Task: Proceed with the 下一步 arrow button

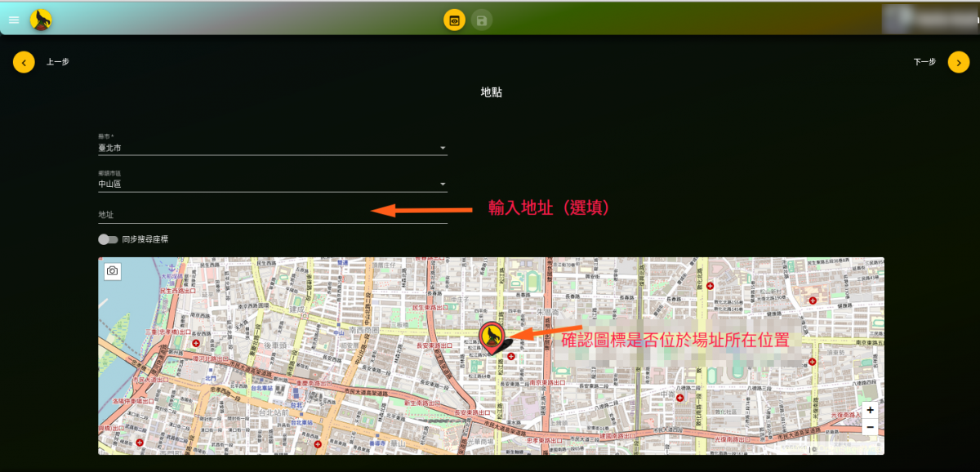Action: 959,61
